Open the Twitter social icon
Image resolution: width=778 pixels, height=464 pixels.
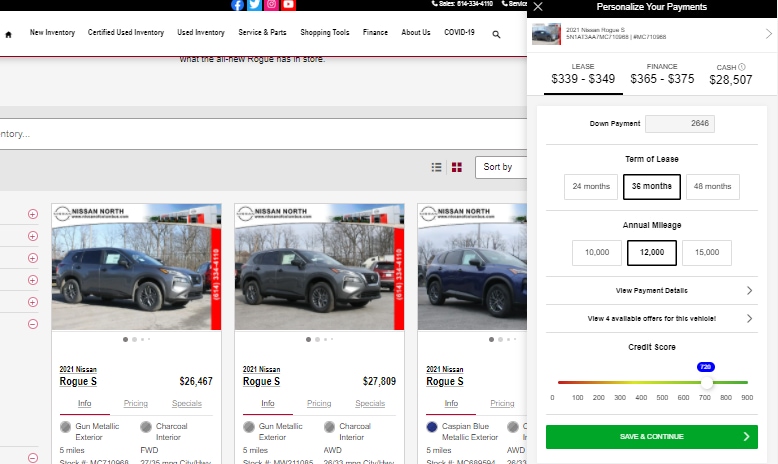pyautogui.click(x=255, y=5)
